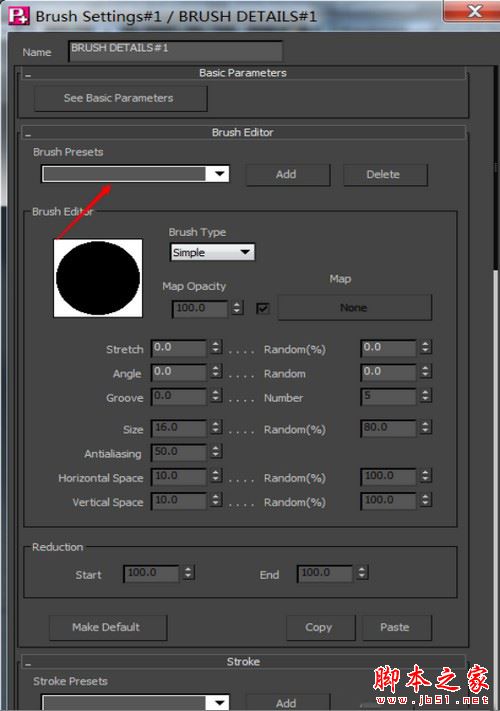Adjust the Stretch Random(%) spinner
Image resolution: width=500 pixels, height=711 pixels.
pos(425,347)
